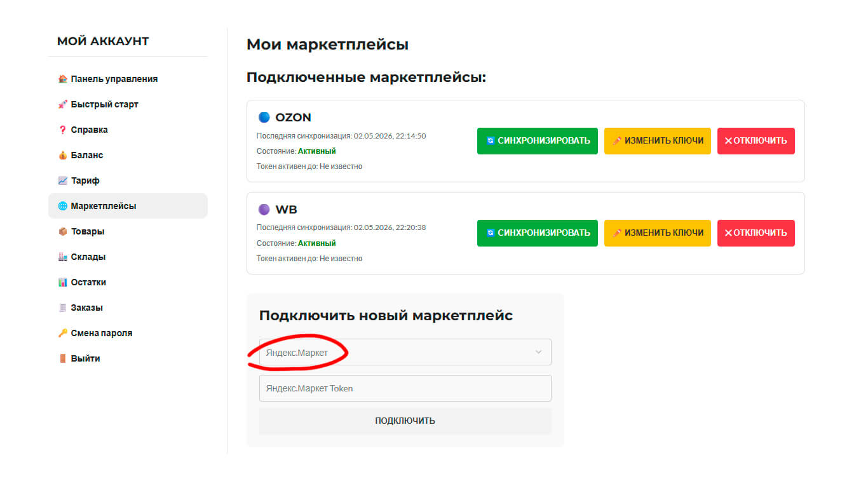The image size is (868, 488).
Task: Click the door icon beside Выйти
Action: click(62, 358)
